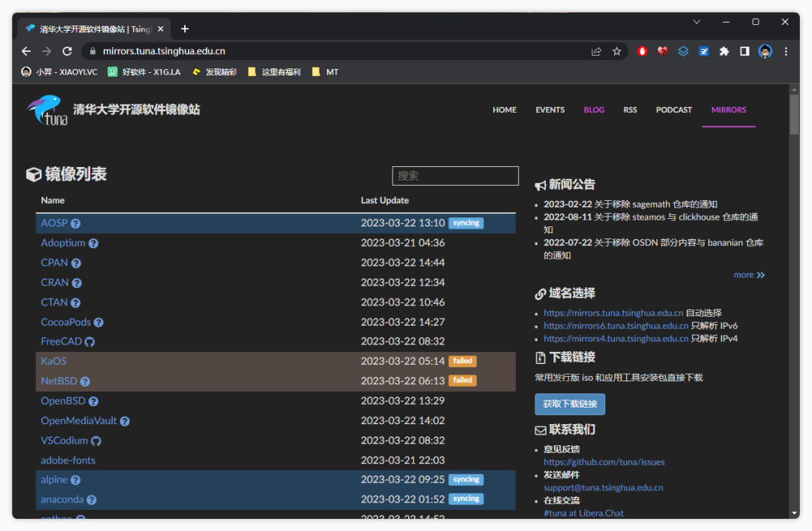
Task: Reload the page using refresh icon
Action: 67,51
